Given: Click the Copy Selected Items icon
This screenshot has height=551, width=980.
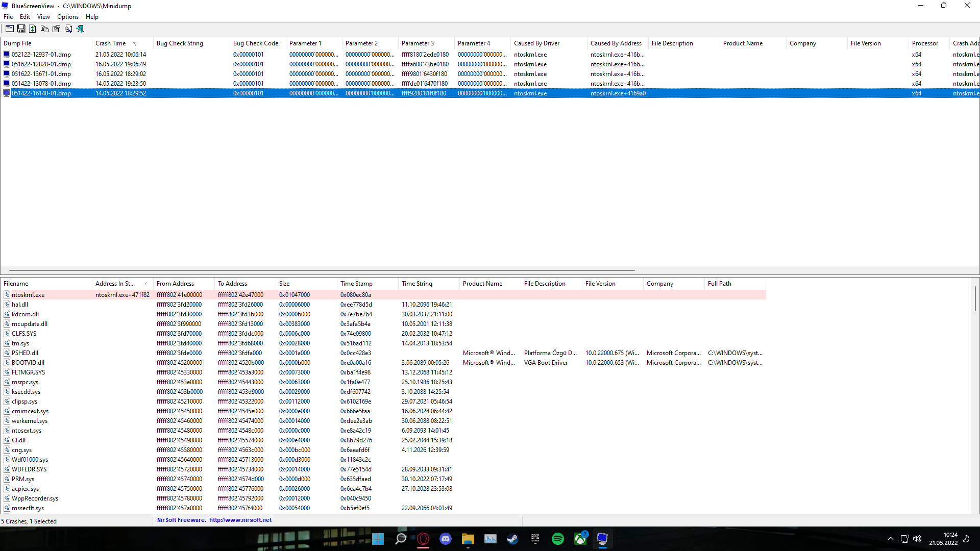Looking at the screenshot, I should pos(44,29).
